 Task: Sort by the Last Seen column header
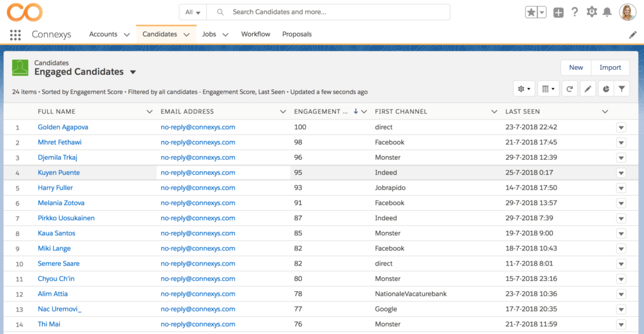(523, 112)
